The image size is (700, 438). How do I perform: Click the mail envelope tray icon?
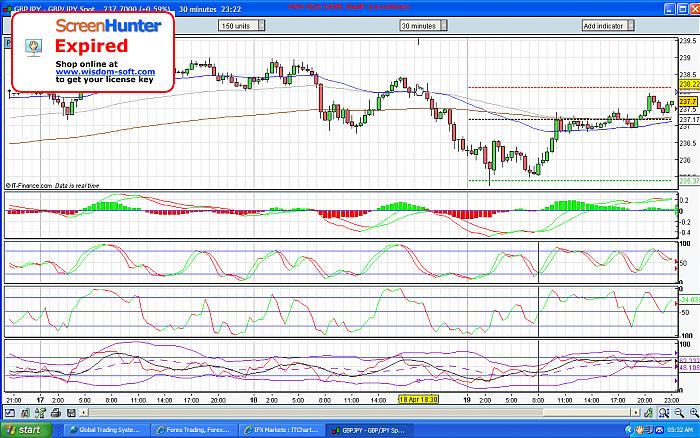click(x=659, y=430)
